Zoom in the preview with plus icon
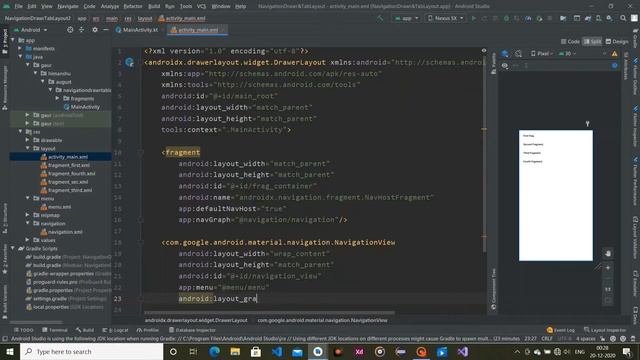The height and width of the screenshot is (360, 640). point(608,268)
